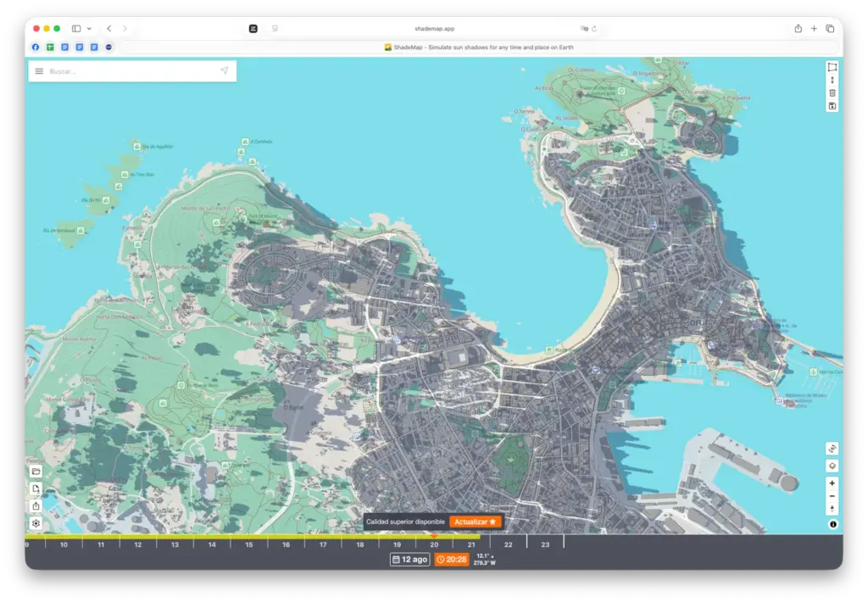Jump timeline to hour 14
868x603 pixels.
coord(212,544)
